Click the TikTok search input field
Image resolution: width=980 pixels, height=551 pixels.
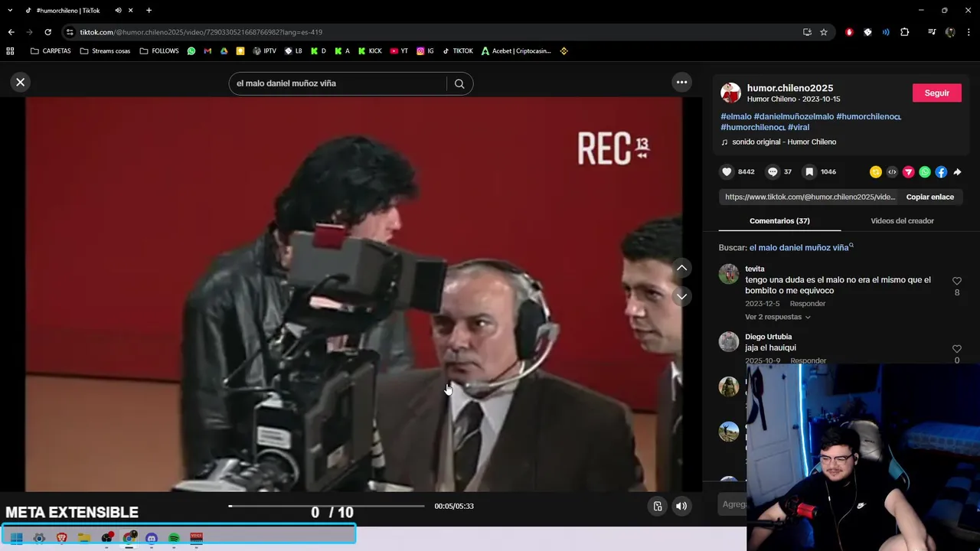[337, 83]
